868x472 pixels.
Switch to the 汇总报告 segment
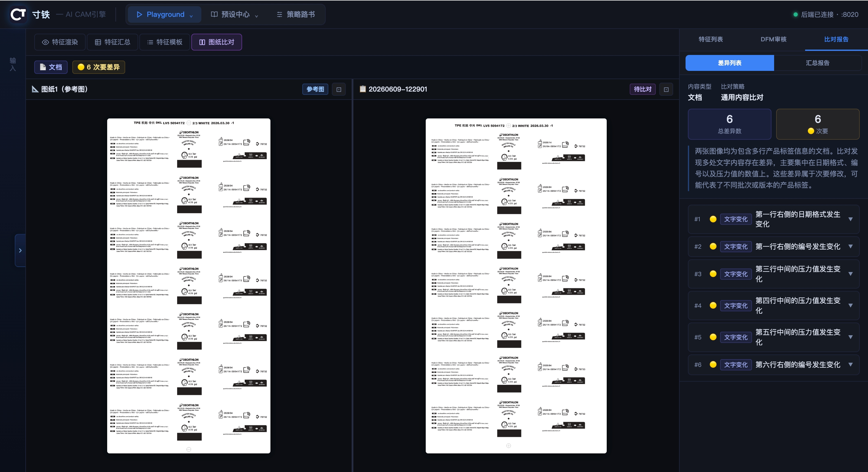click(818, 63)
